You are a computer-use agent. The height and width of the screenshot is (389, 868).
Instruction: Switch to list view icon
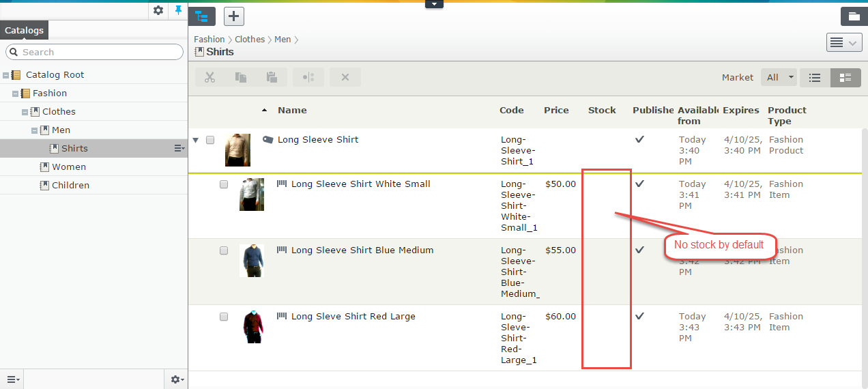(815, 78)
